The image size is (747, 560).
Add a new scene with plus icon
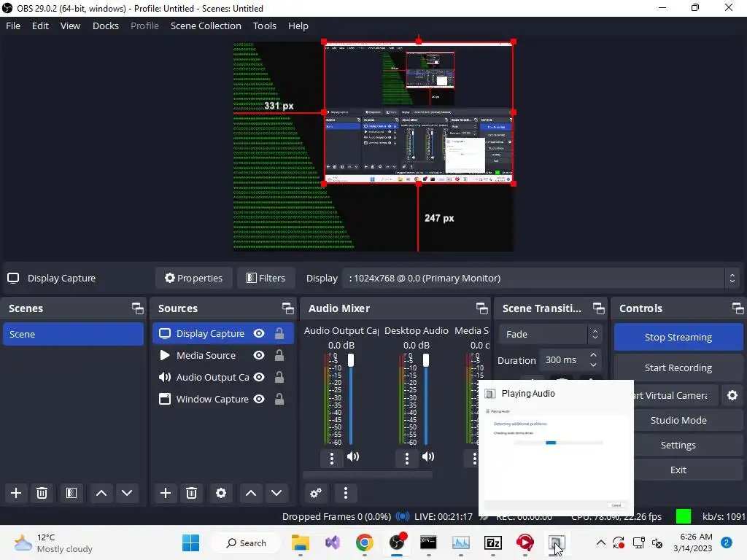click(x=16, y=493)
